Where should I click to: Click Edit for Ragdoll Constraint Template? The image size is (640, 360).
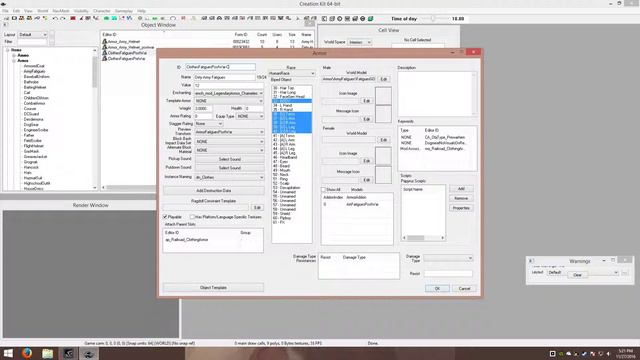coord(257,208)
